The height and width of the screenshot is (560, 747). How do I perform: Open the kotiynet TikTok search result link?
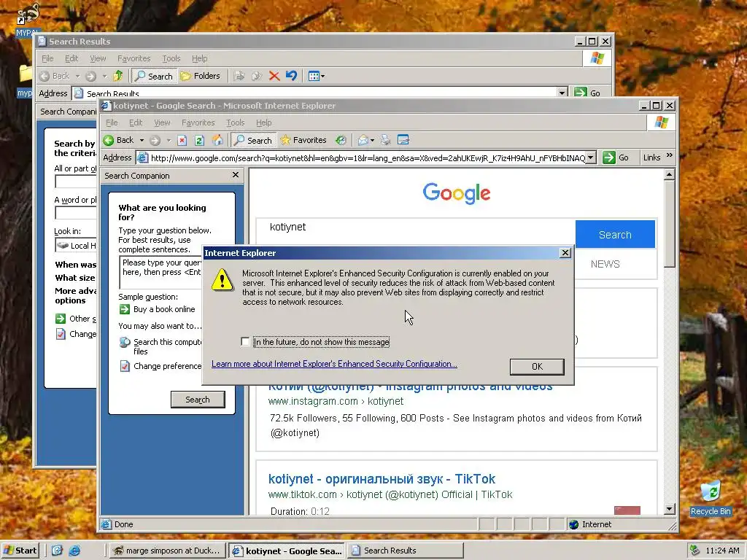[x=382, y=478]
